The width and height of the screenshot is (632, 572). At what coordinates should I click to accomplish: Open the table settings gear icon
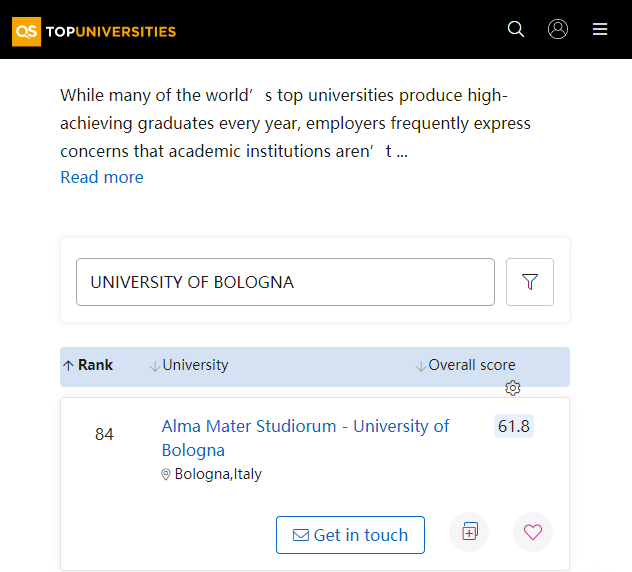coord(513,388)
